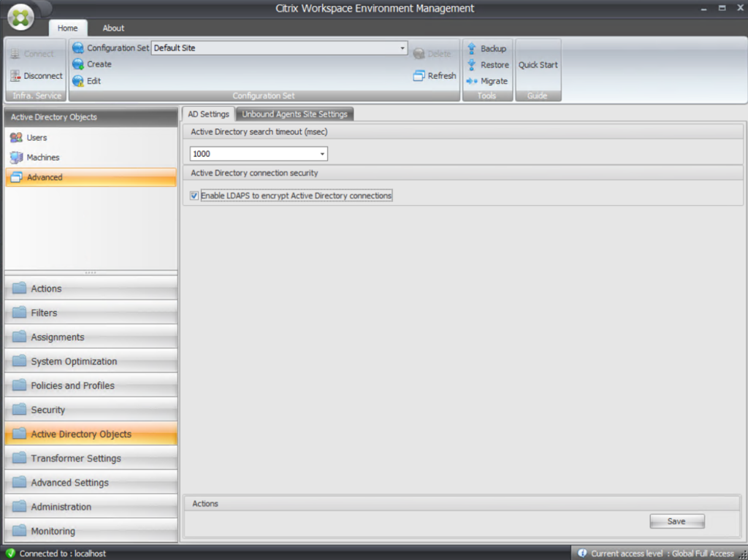Click the Backup button label
The height and width of the screenshot is (560, 748).
(x=493, y=49)
